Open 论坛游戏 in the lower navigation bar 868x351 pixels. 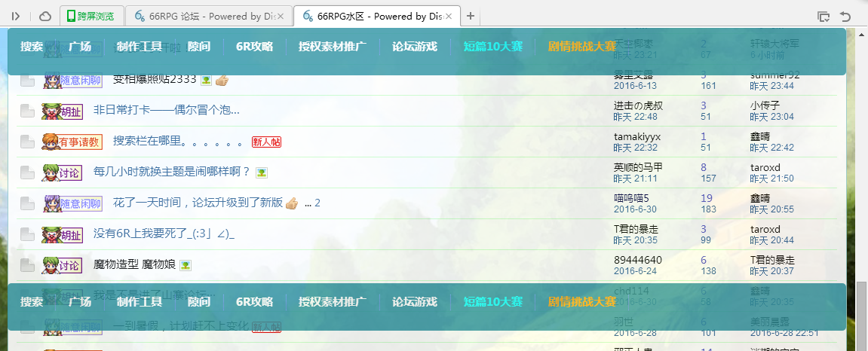(415, 302)
